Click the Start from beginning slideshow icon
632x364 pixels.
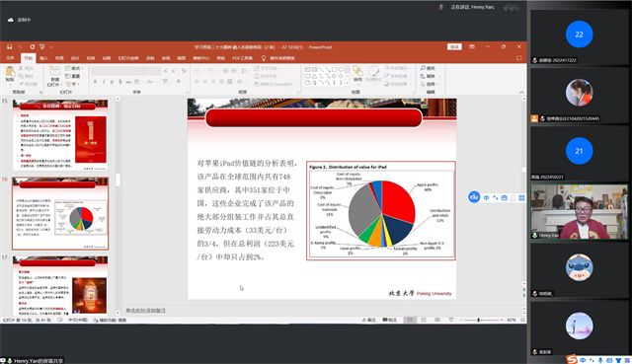[x=42, y=47]
